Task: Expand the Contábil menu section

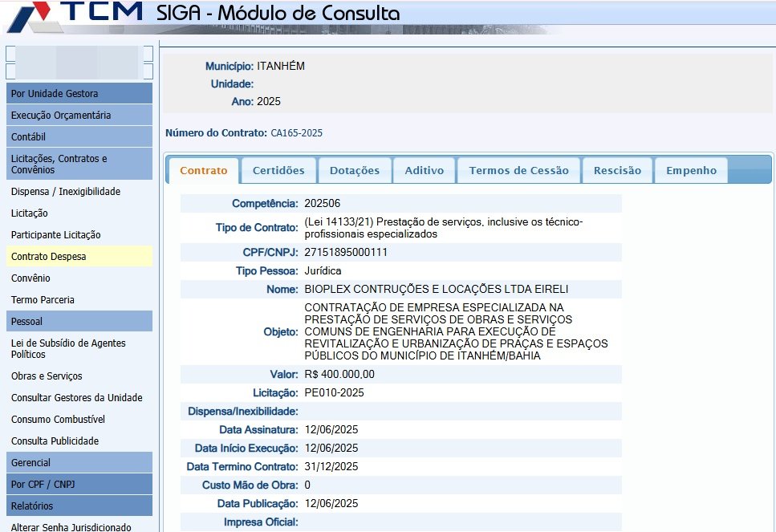Action: (x=78, y=137)
